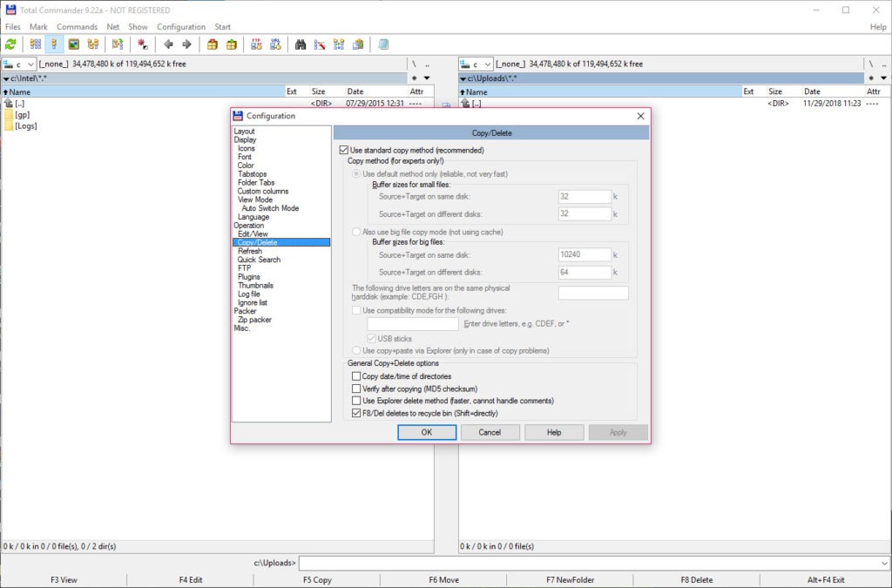Expand the command line history dropdown
This screenshot has height=588, width=892.
pos(884,563)
